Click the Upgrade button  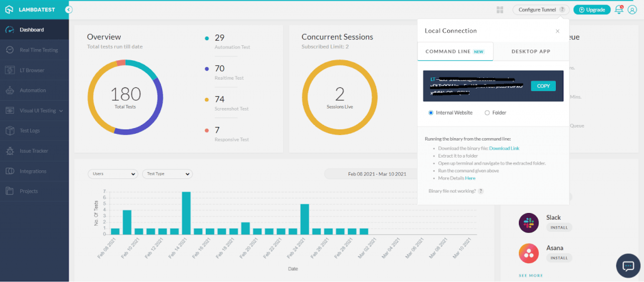coord(592,10)
